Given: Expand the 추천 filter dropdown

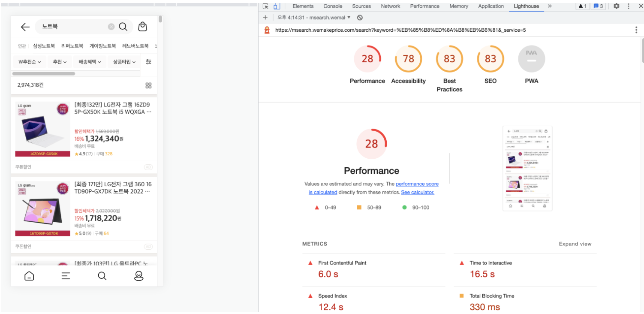Looking at the screenshot, I should tap(60, 62).
